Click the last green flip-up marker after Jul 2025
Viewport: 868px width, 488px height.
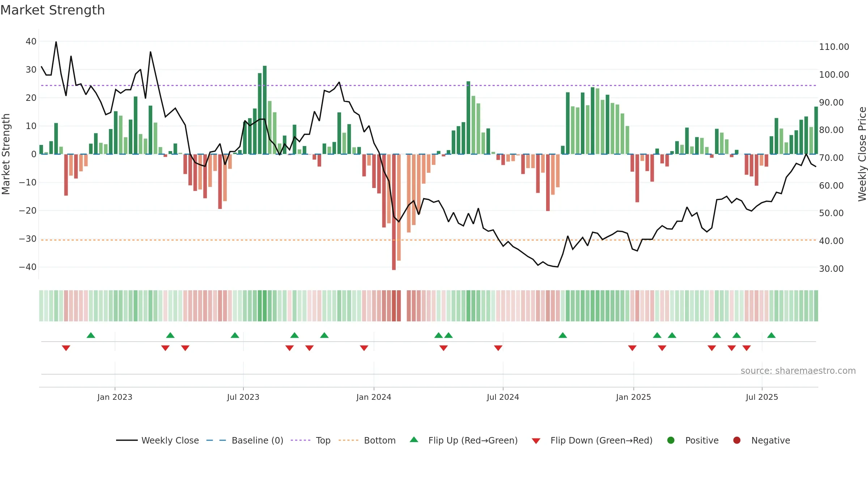(771, 335)
